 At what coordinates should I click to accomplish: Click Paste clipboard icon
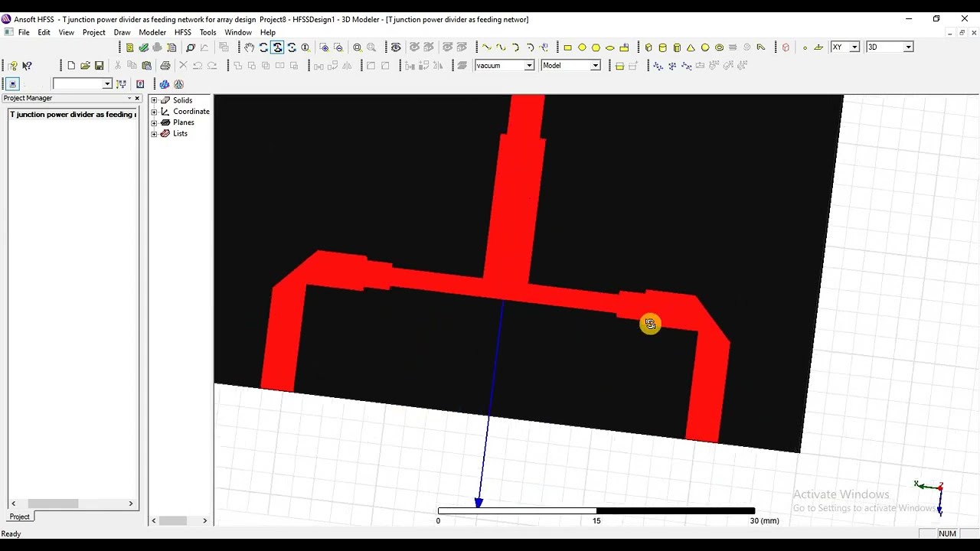(146, 66)
